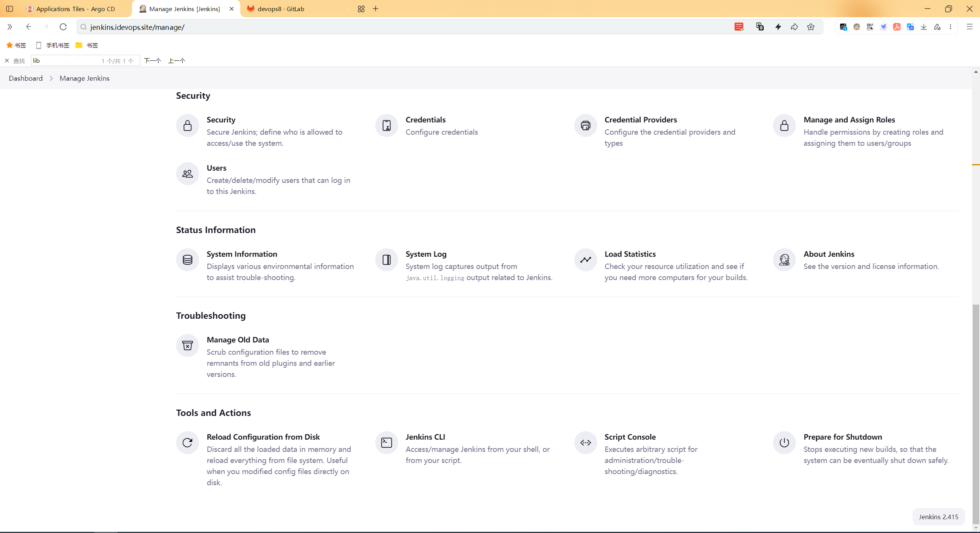This screenshot has width=980, height=533.
Task: Open the downloads icon in toolbar
Action: pyautogui.click(x=924, y=27)
